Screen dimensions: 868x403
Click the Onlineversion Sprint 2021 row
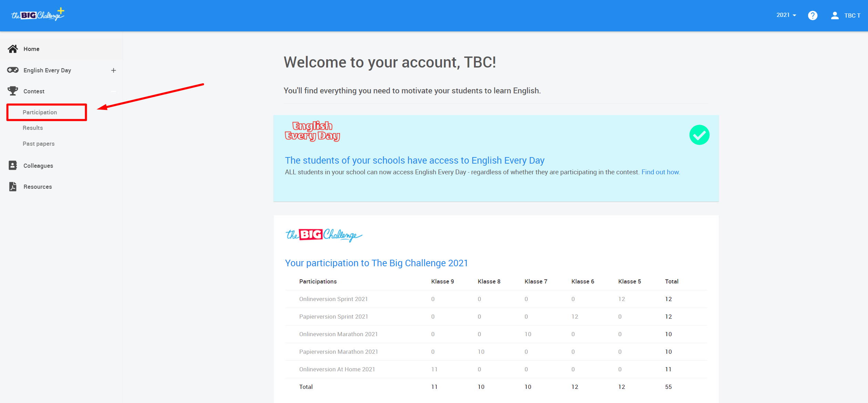coord(333,299)
